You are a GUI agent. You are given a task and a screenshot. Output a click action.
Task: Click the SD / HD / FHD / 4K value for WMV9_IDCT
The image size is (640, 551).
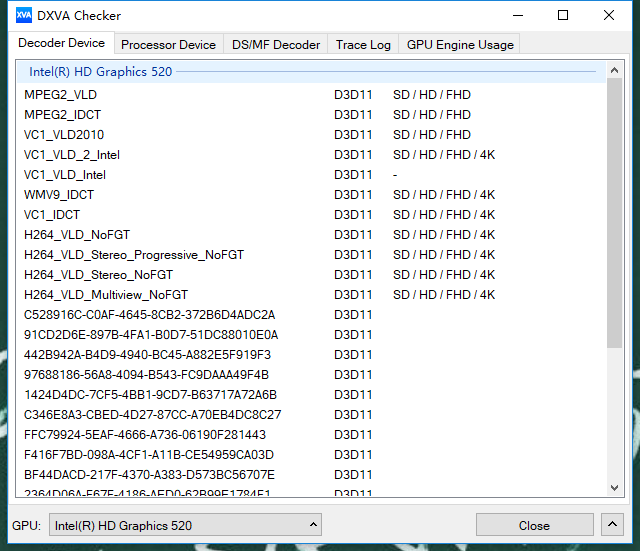(x=444, y=195)
